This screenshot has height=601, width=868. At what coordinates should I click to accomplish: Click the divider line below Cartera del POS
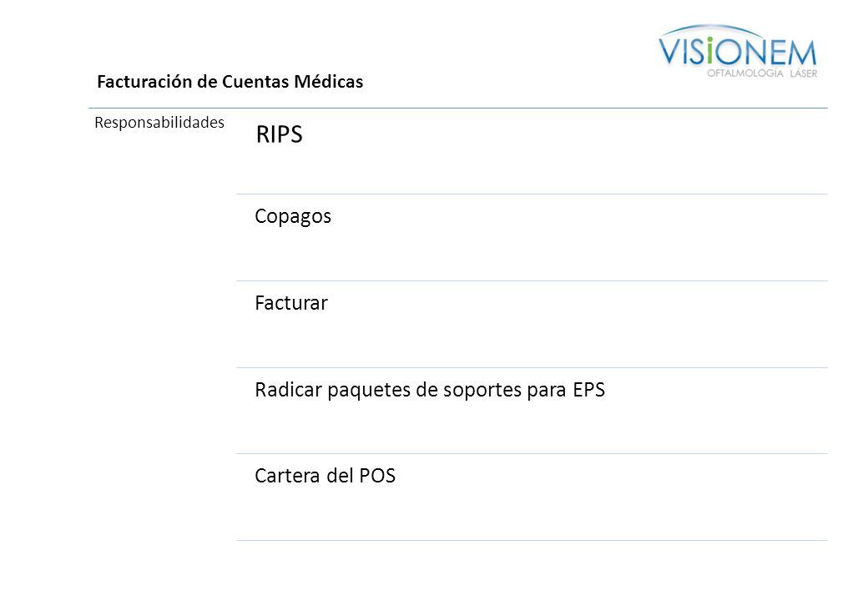click(532, 541)
